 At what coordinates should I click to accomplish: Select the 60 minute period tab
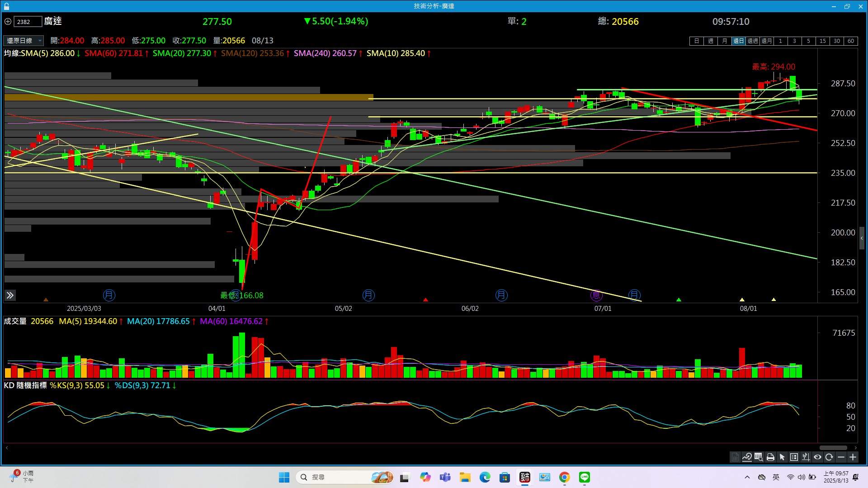tap(851, 41)
